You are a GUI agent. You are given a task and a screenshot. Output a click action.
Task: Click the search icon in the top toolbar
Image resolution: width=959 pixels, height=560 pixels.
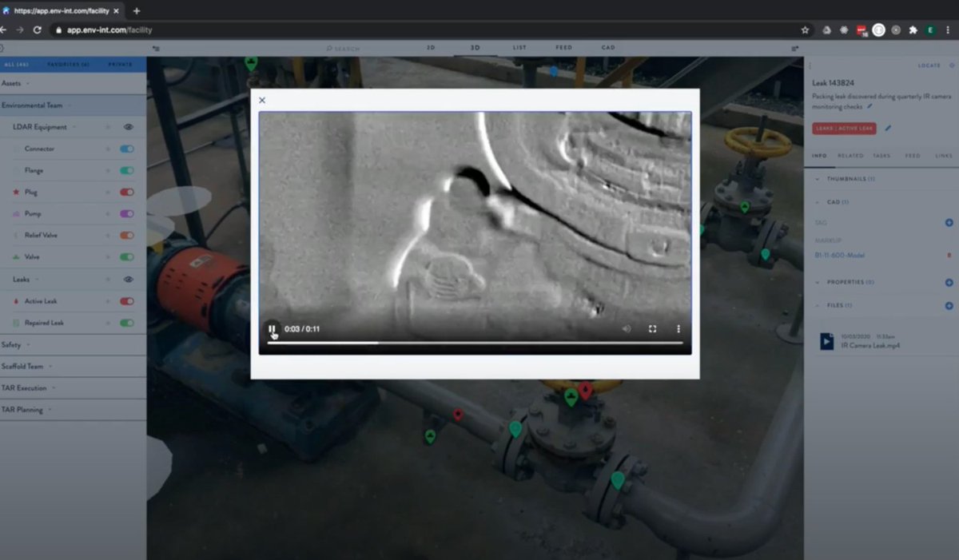[328, 48]
